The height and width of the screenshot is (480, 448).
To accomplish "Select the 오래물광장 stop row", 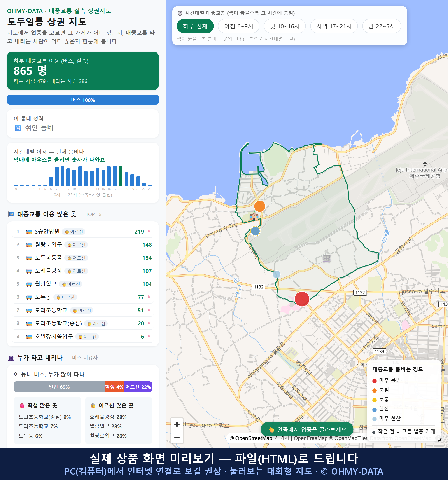I will 83,271.
